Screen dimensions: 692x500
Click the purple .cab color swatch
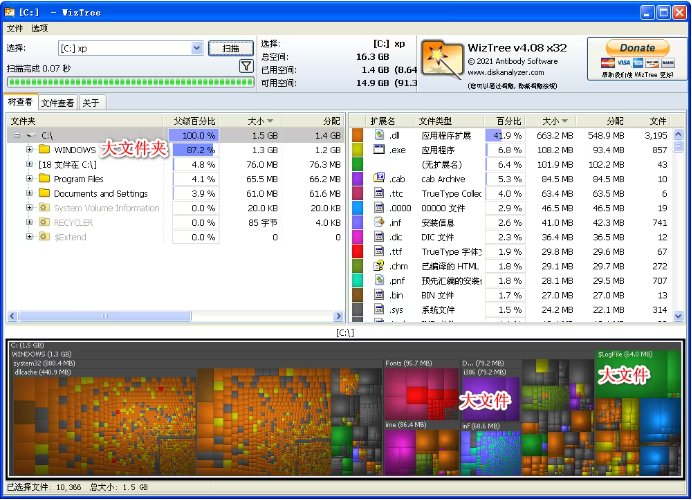(357, 179)
